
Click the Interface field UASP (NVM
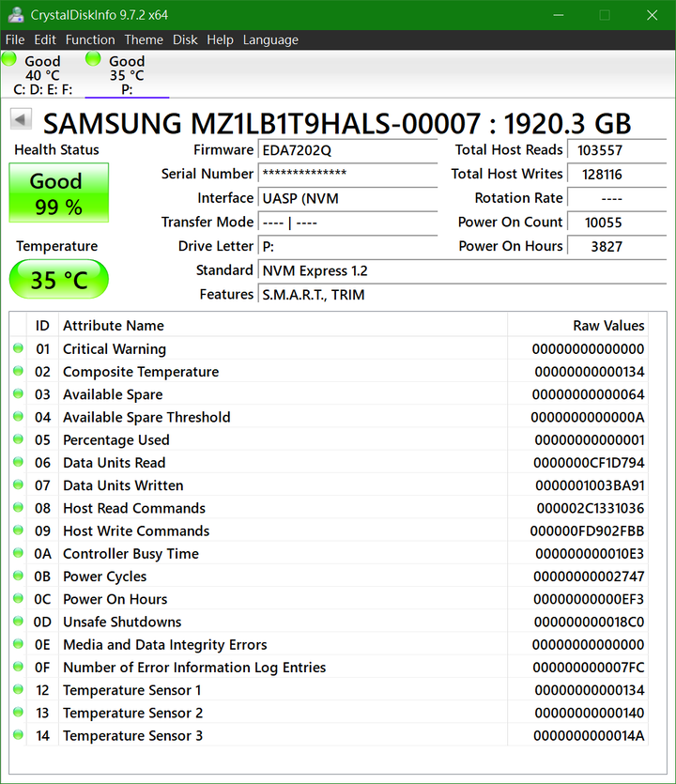click(x=347, y=198)
